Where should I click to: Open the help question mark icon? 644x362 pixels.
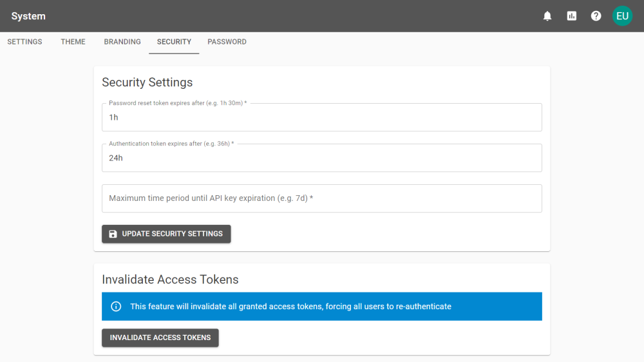596,16
